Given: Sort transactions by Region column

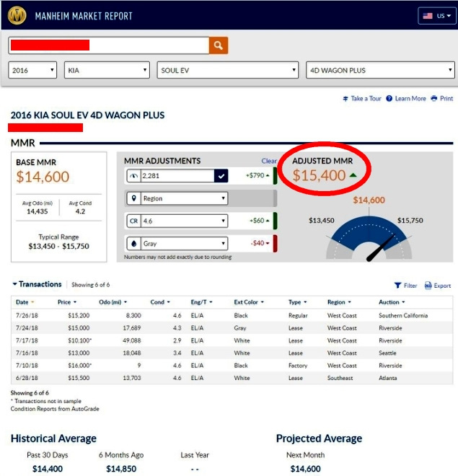Looking at the screenshot, I should pos(339,302).
